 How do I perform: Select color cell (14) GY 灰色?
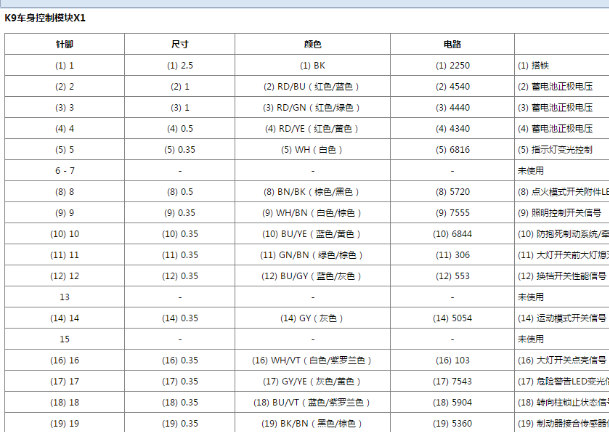click(312, 318)
